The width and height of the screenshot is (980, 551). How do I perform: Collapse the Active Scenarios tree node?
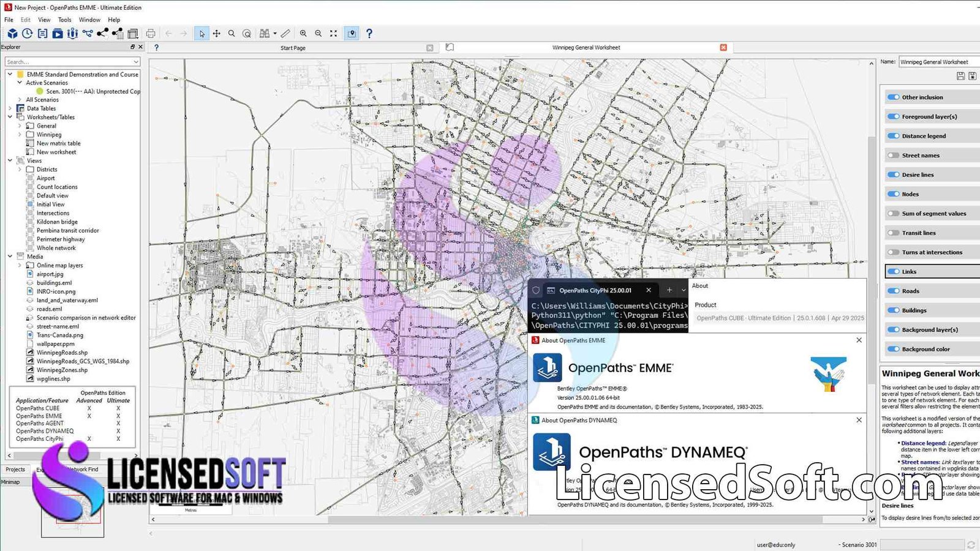[19, 82]
